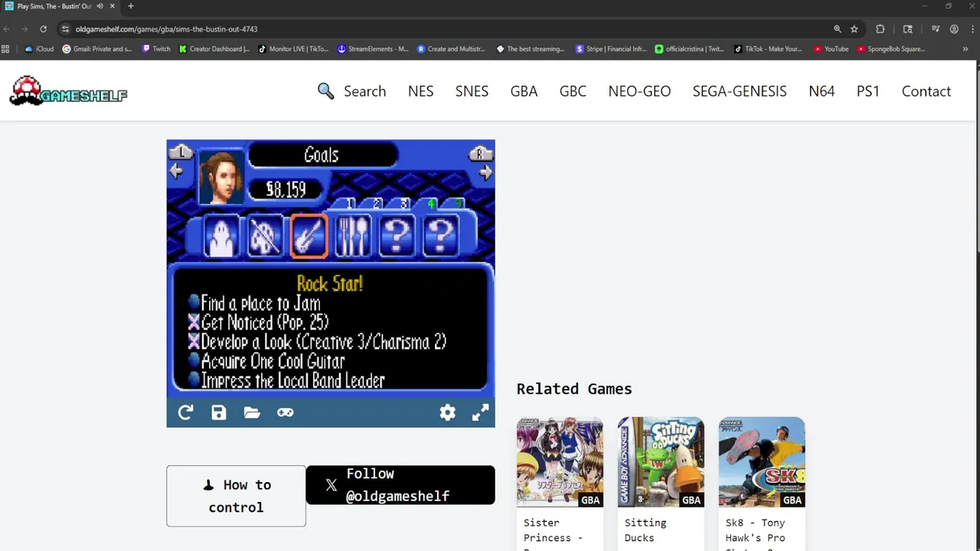Click the 'Find a place to Jam' goal
980x551 pixels.
pyautogui.click(x=255, y=303)
